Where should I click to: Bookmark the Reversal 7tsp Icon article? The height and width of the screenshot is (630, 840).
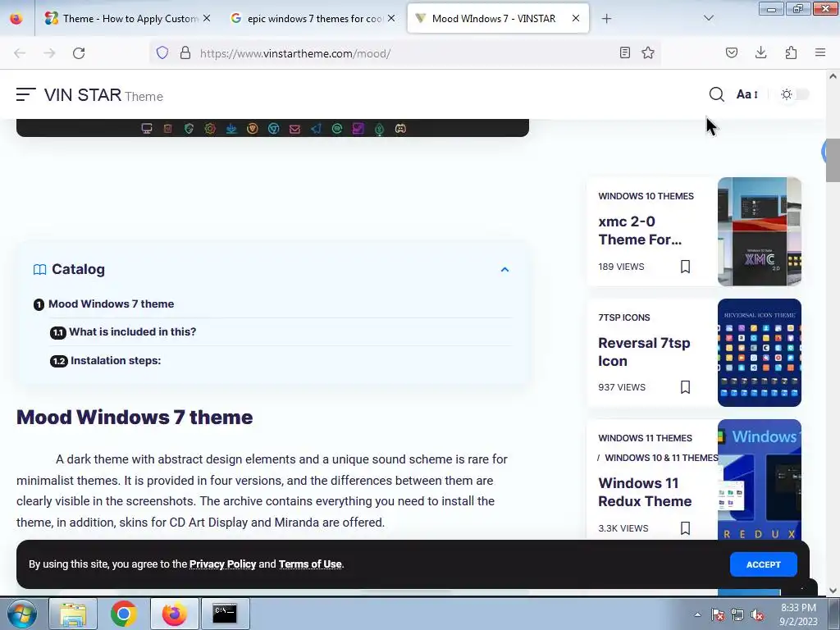(685, 387)
